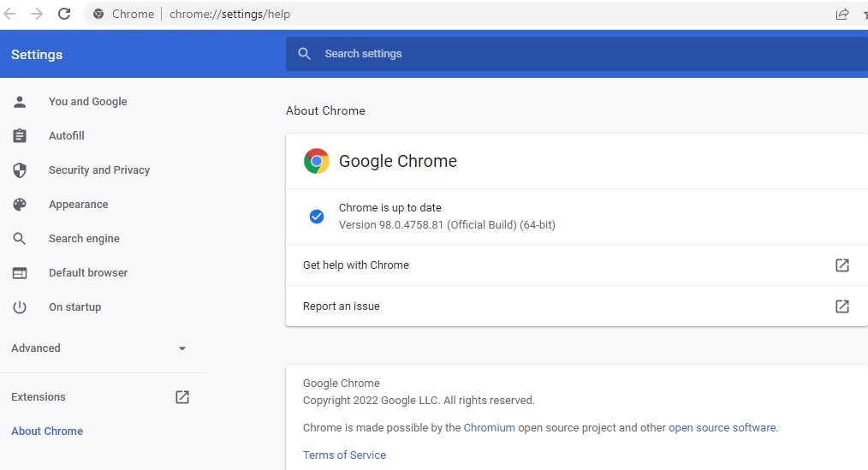This screenshot has height=470, width=868.
Task: Click the magnifier icon in Search settings
Action: click(304, 54)
